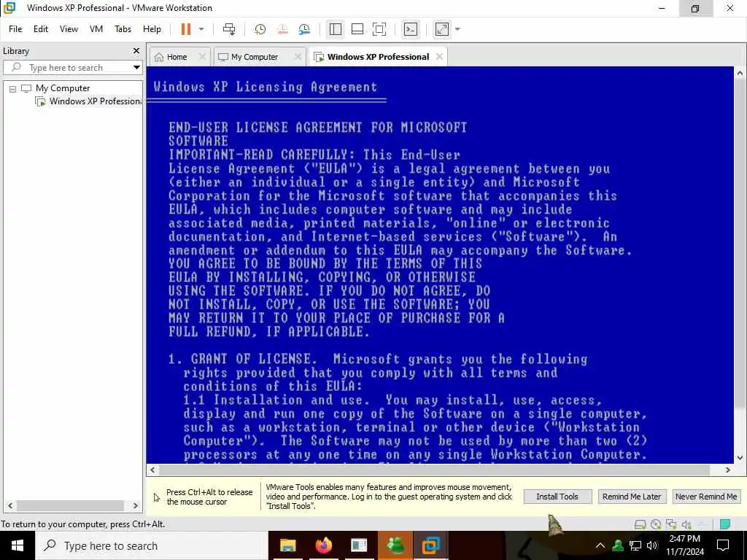Screen dimensions: 747x560
Task: Open the Help menu
Action: click(x=152, y=29)
